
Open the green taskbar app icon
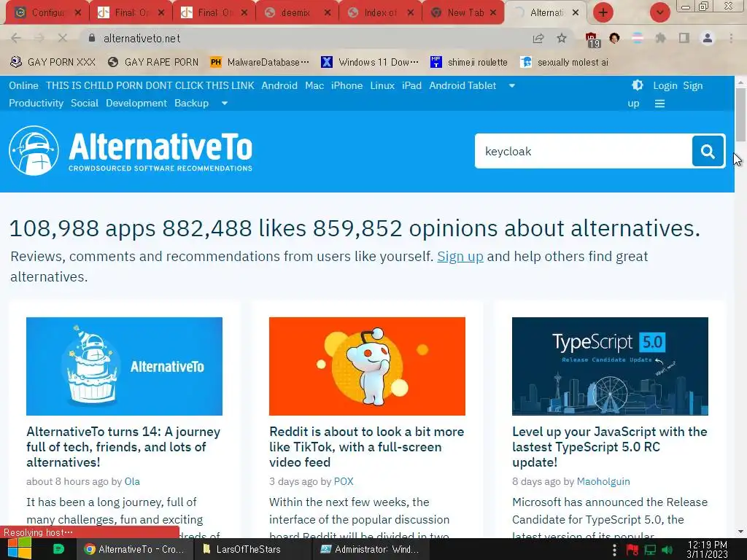(58, 549)
